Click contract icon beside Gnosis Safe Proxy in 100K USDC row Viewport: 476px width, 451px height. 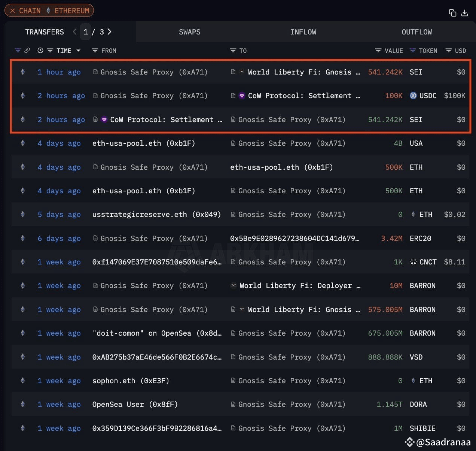click(95, 96)
